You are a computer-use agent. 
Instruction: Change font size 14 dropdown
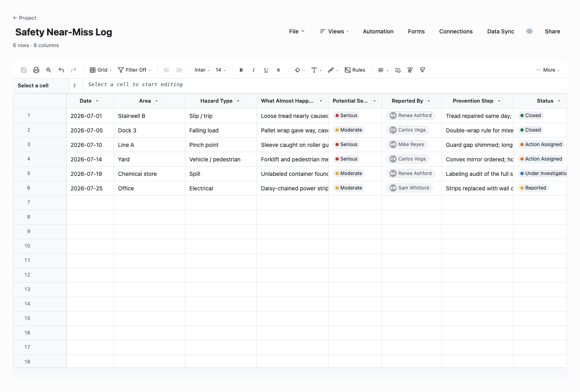tap(220, 70)
